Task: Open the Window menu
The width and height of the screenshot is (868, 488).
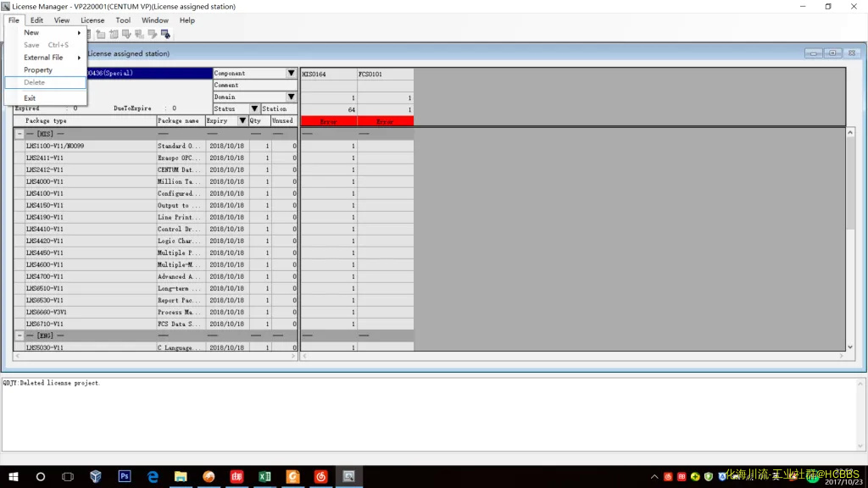Action: [x=155, y=20]
